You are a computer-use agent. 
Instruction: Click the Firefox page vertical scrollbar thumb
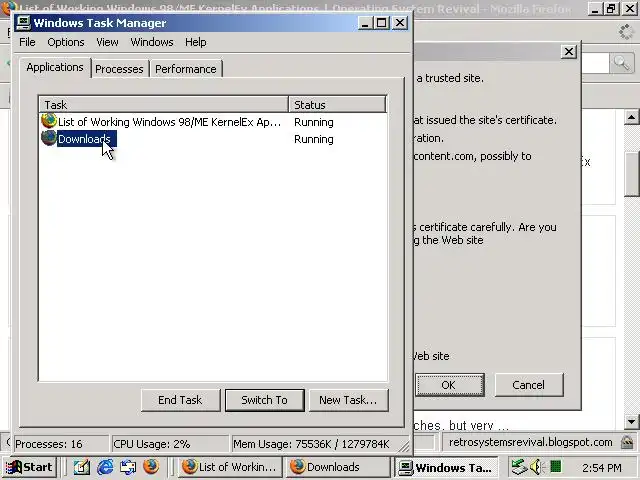click(x=632, y=175)
